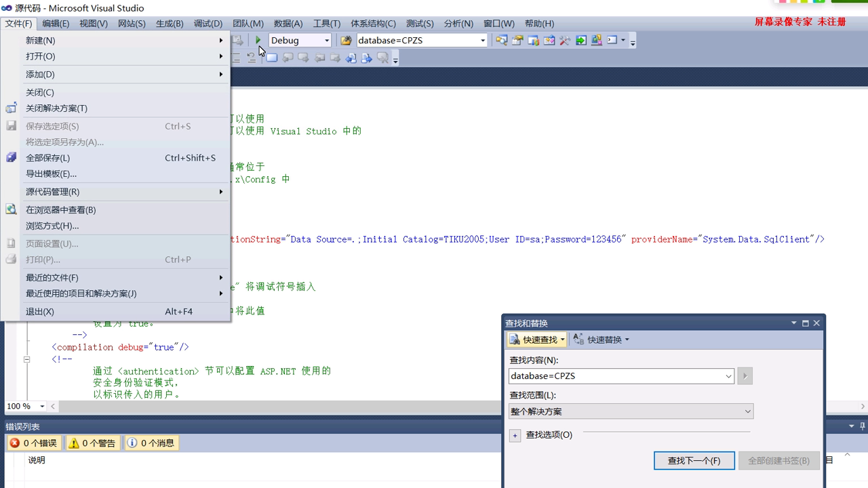Viewport: 868px width, 488px height.
Task: Open Find dialog window position dropdown arrow
Action: pyautogui.click(x=793, y=323)
